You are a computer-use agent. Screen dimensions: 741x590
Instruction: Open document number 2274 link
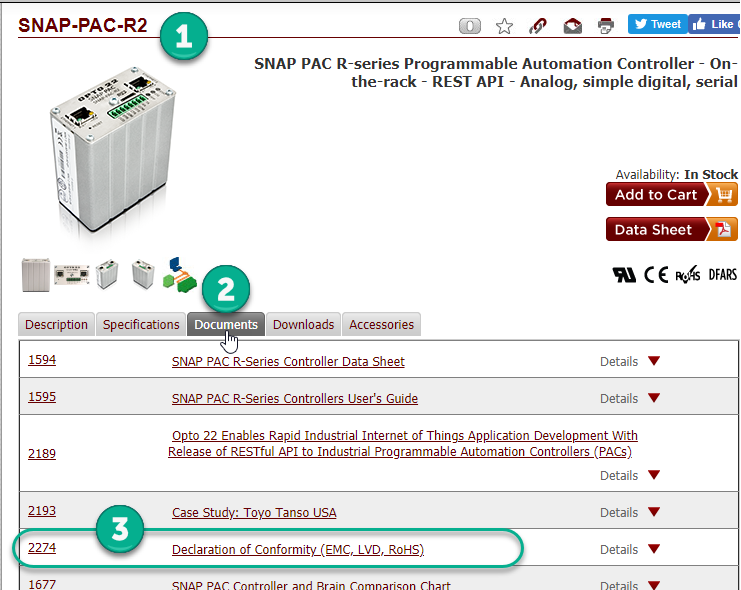[x=42, y=548]
